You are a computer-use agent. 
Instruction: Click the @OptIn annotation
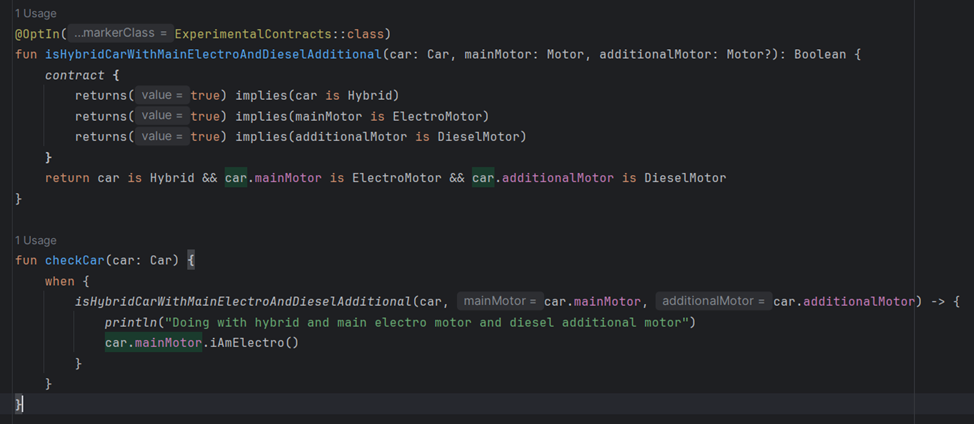coord(36,34)
